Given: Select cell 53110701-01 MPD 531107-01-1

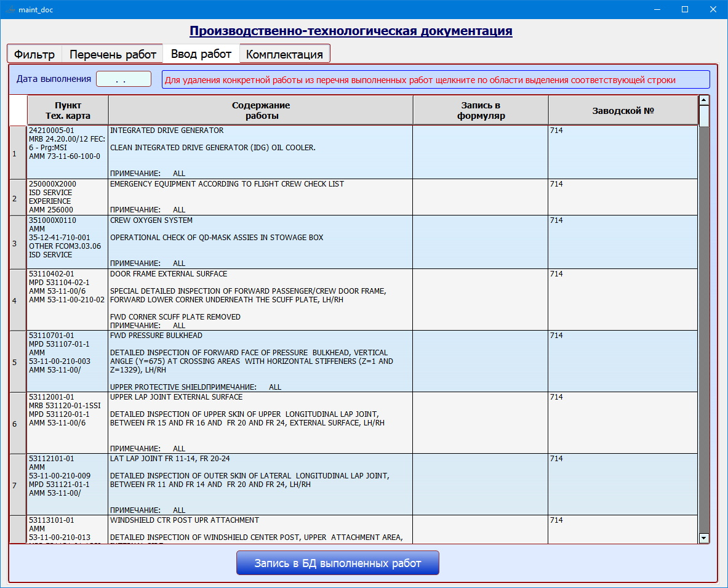Looking at the screenshot, I should coord(68,361).
